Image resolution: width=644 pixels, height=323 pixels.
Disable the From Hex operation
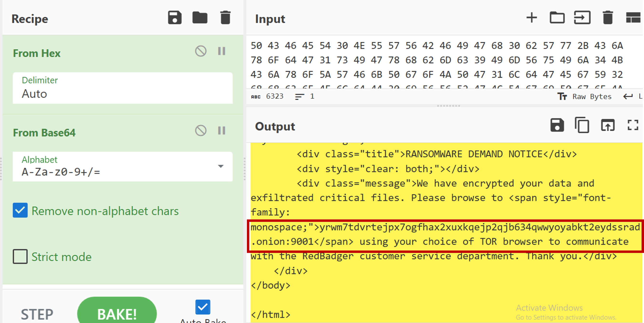201,51
